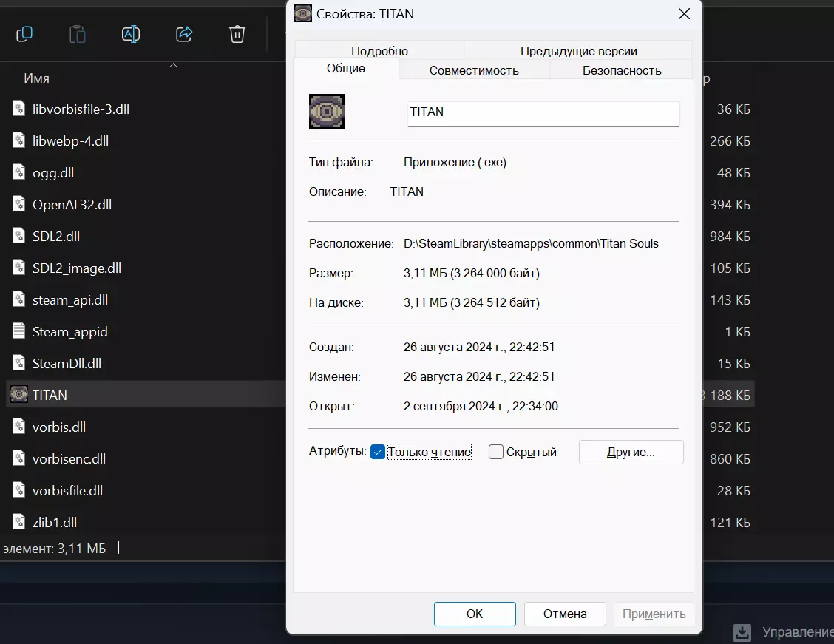Select the Steam_appid file name
The width and height of the screenshot is (834, 644).
click(x=69, y=332)
